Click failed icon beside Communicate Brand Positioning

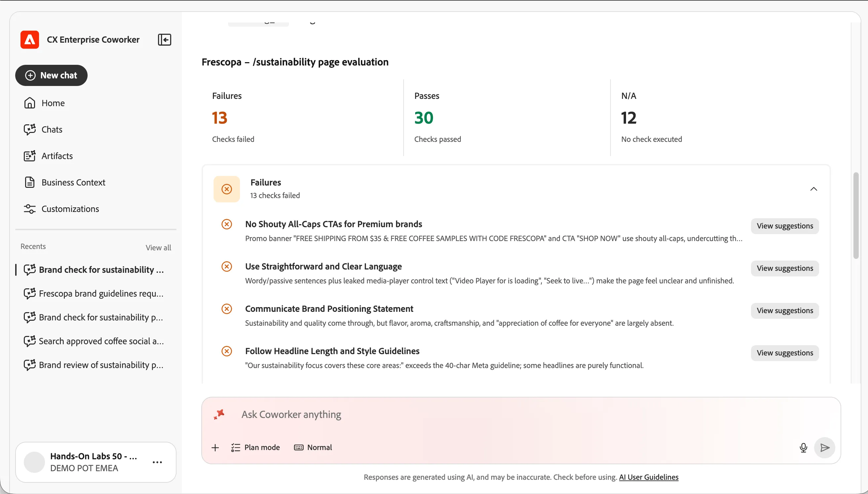pyautogui.click(x=226, y=309)
